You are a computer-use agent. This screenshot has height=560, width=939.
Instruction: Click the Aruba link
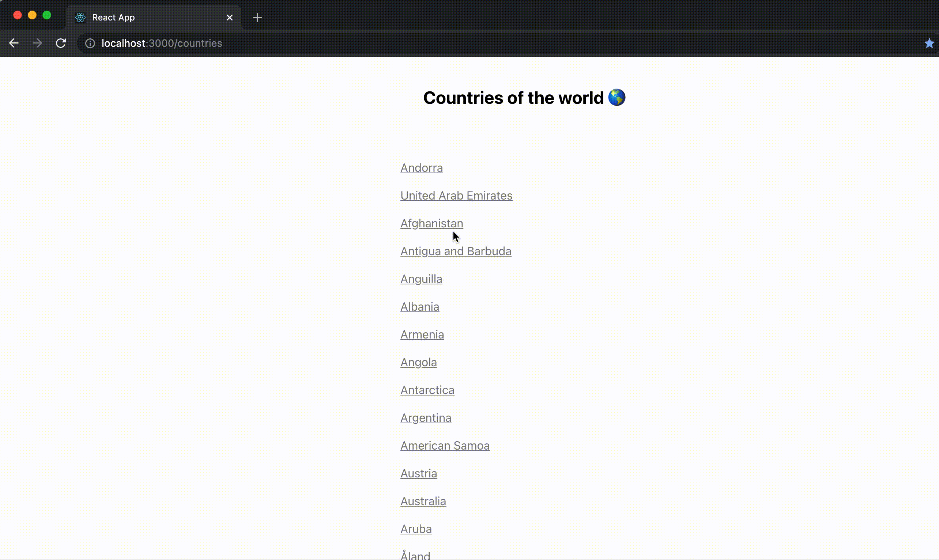click(416, 529)
